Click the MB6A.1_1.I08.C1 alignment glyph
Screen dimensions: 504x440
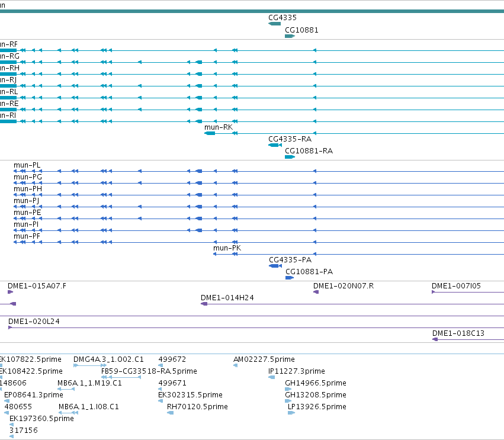68,413
